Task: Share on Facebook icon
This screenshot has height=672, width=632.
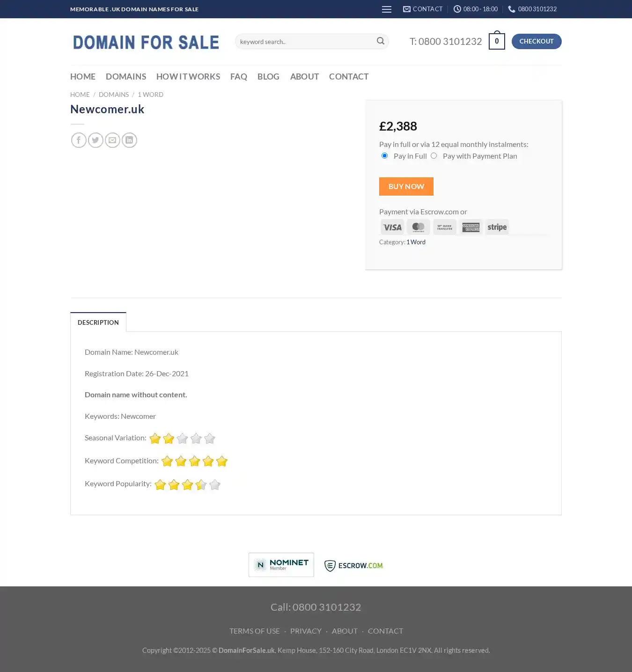Action: tap(79, 140)
